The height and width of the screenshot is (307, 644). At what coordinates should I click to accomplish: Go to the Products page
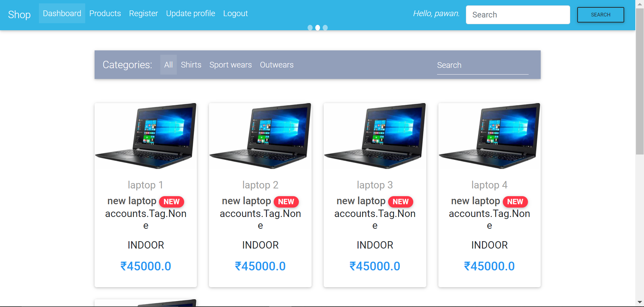point(105,13)
